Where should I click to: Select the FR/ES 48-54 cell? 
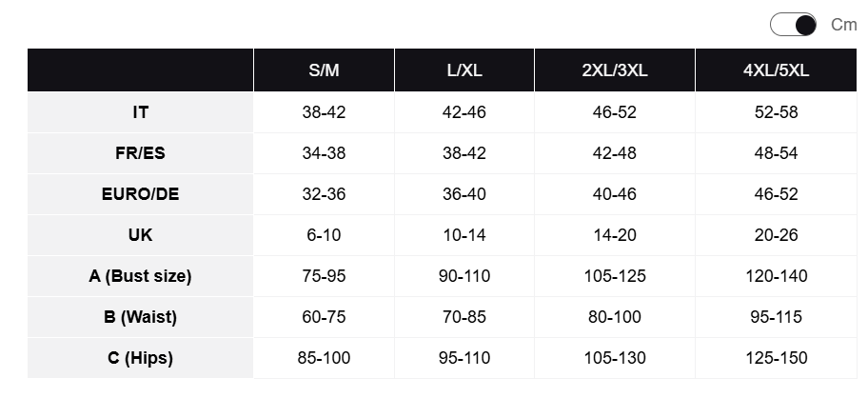(x=776, y=153)
